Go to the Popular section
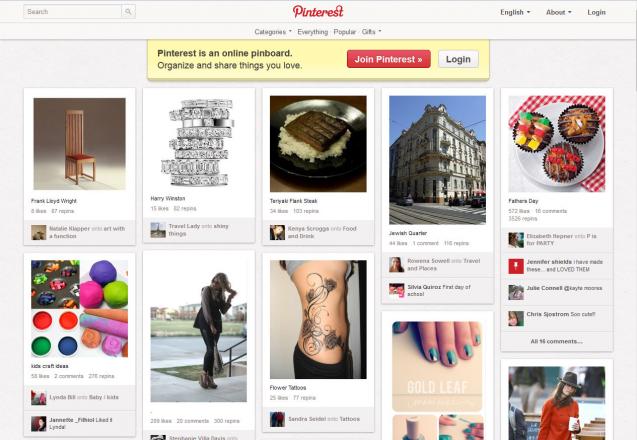The image size is (637, 440). pyautogui.click(x=344, y=32)
